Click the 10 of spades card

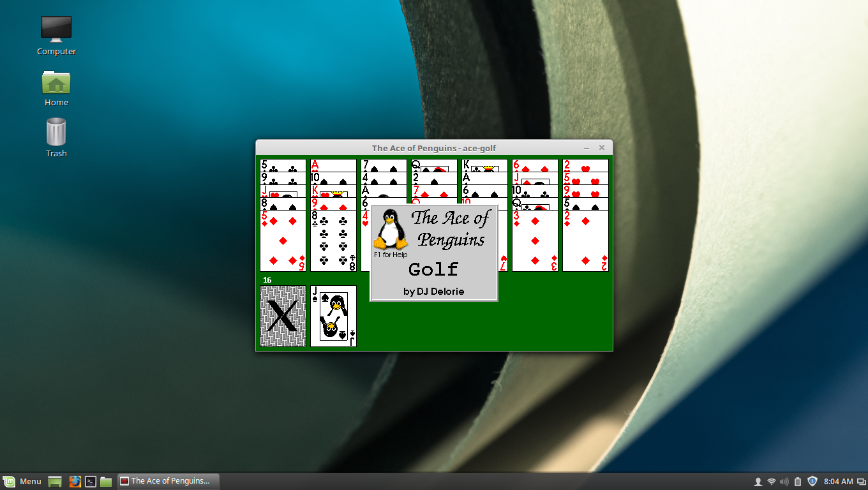(x=333, y=178)
